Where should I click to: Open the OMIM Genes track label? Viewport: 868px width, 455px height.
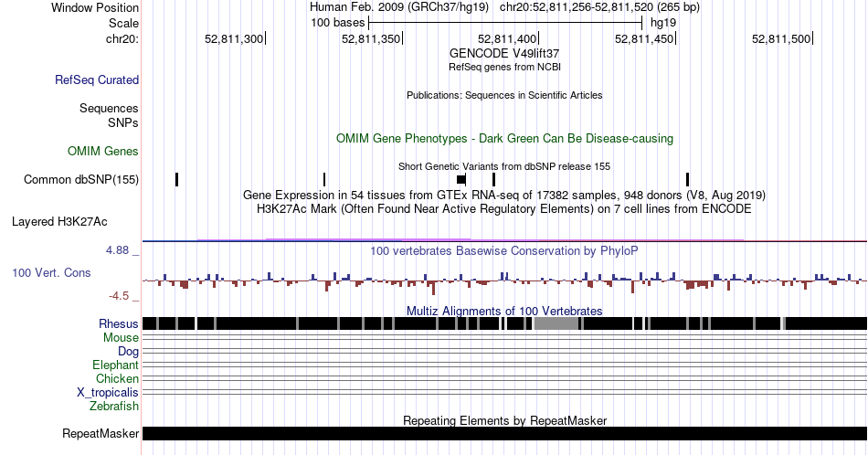103,151
